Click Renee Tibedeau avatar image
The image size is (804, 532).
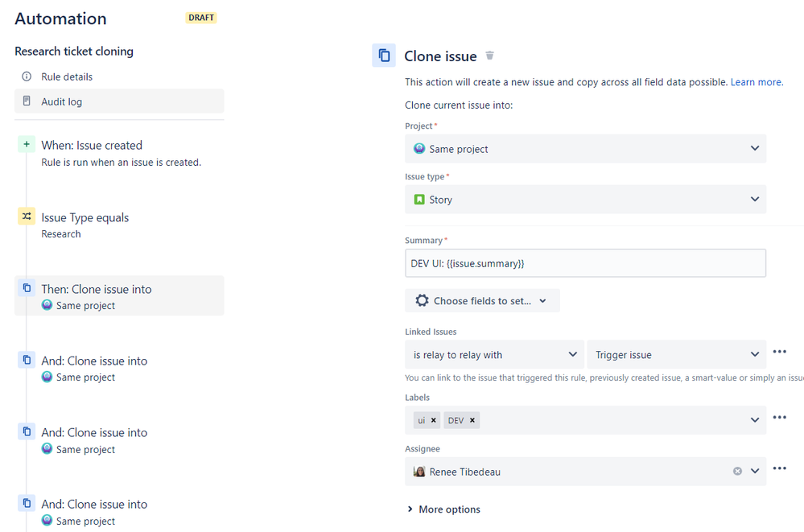[419, 471]
